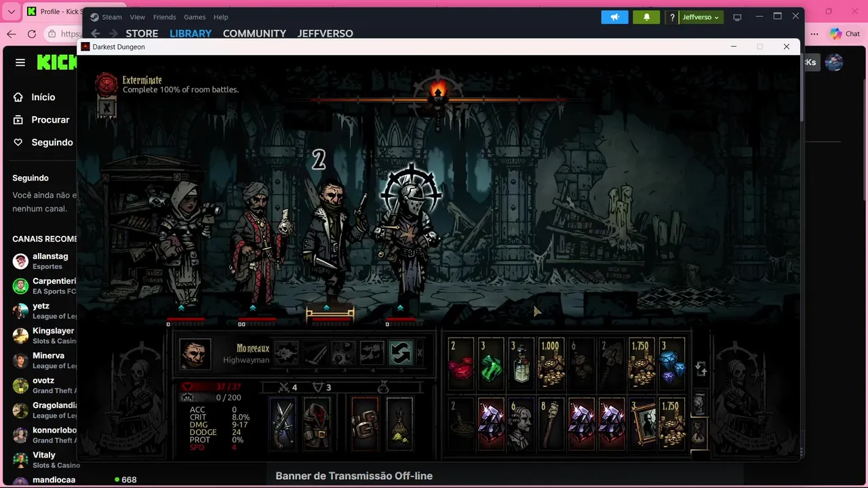Viewport: 868px width, 488px height.
Task: Inspect the equipped Highwayman armor
Action: 316,424
